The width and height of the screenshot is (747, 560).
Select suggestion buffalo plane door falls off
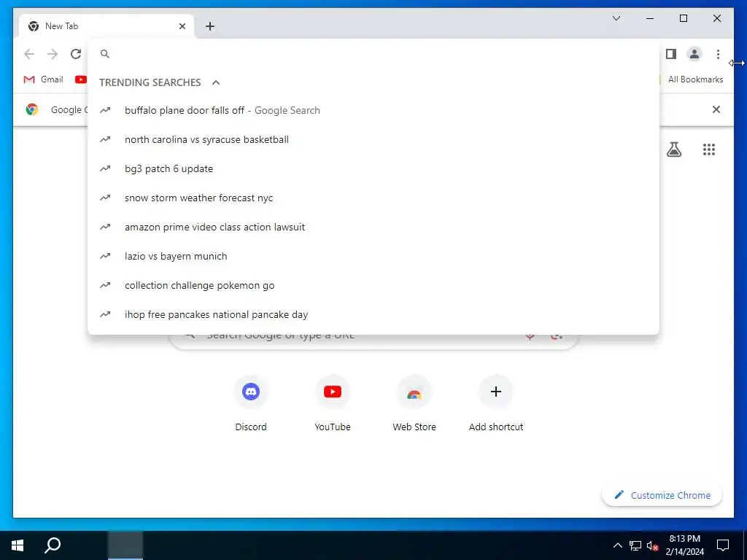click(373, 111)
